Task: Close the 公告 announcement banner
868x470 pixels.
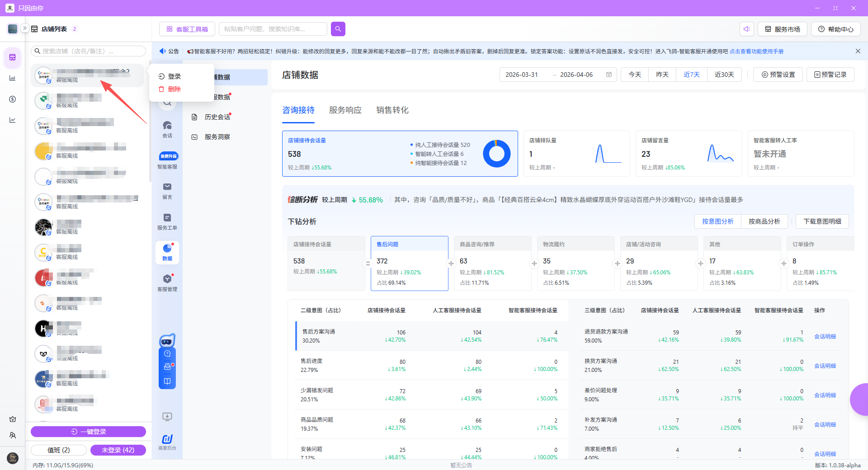Action: (x=858, y=51)
